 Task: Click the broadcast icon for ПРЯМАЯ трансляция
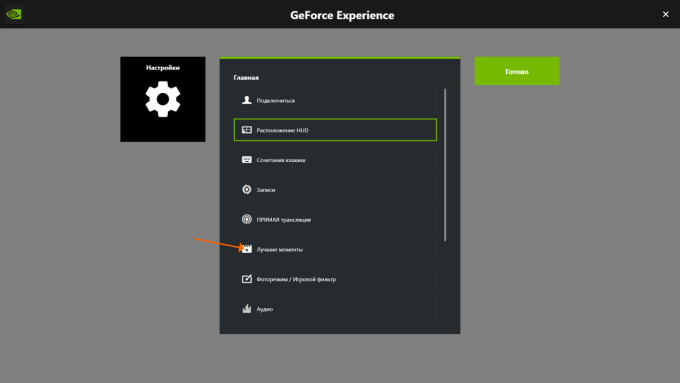pyautogui.click(x=247, y=219)
